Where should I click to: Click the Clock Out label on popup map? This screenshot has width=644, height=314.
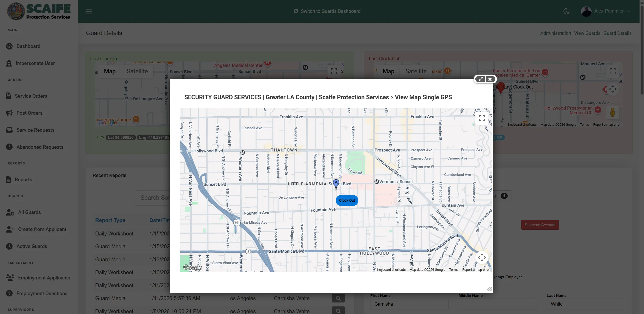coord(347,201)
